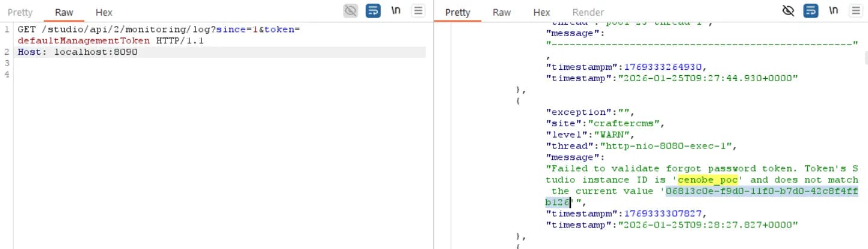Switch request view to Pretty tab
Viewport: 868px width, 249px height.
pos(20,12)
